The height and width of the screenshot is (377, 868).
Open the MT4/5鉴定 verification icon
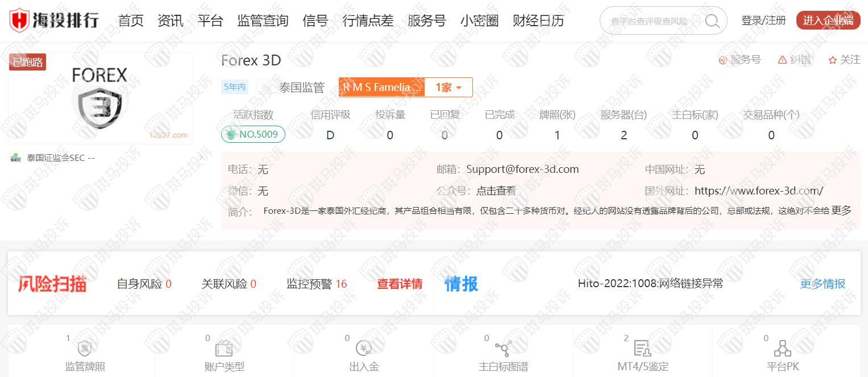(642, 349)
